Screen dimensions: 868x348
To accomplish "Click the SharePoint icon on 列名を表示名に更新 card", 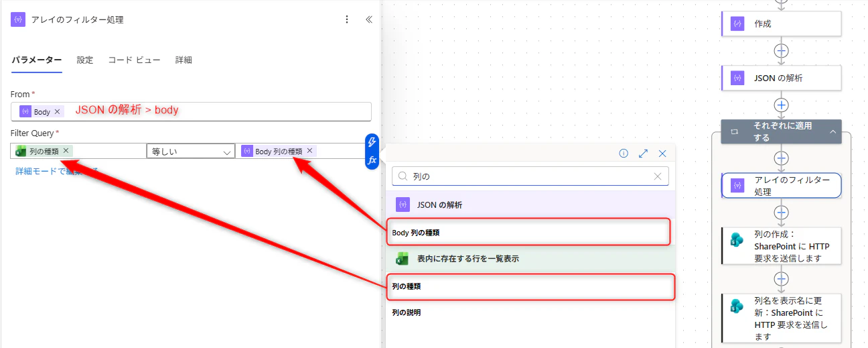I will [737, 306].
